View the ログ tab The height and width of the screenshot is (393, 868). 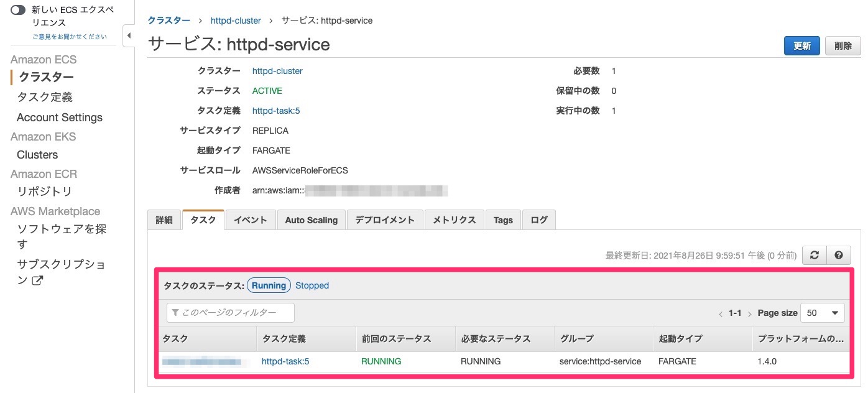tap(538, 220)
